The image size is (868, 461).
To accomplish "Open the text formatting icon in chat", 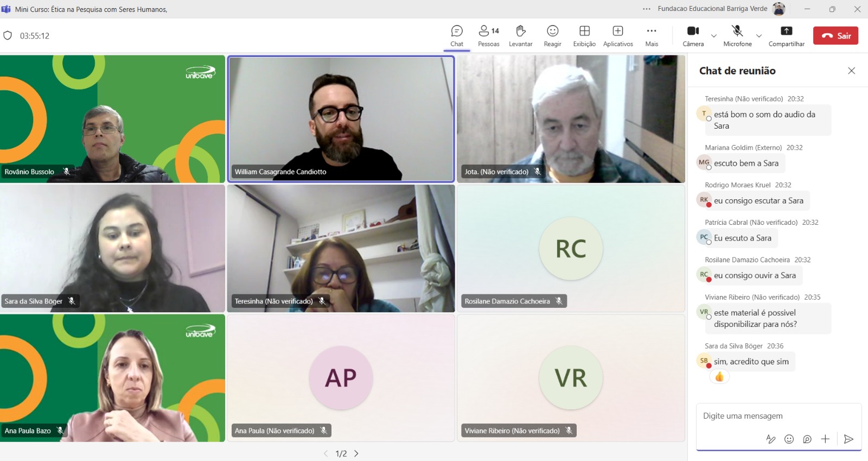I will (770, 439).
